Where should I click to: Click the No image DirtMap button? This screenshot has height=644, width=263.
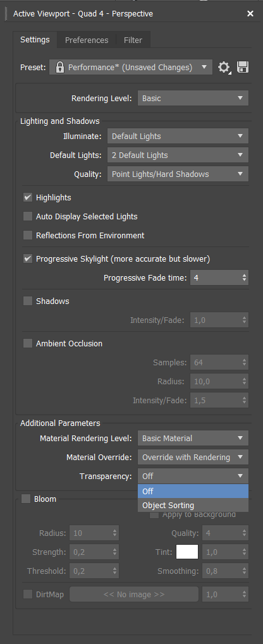(x=134, y=594)
